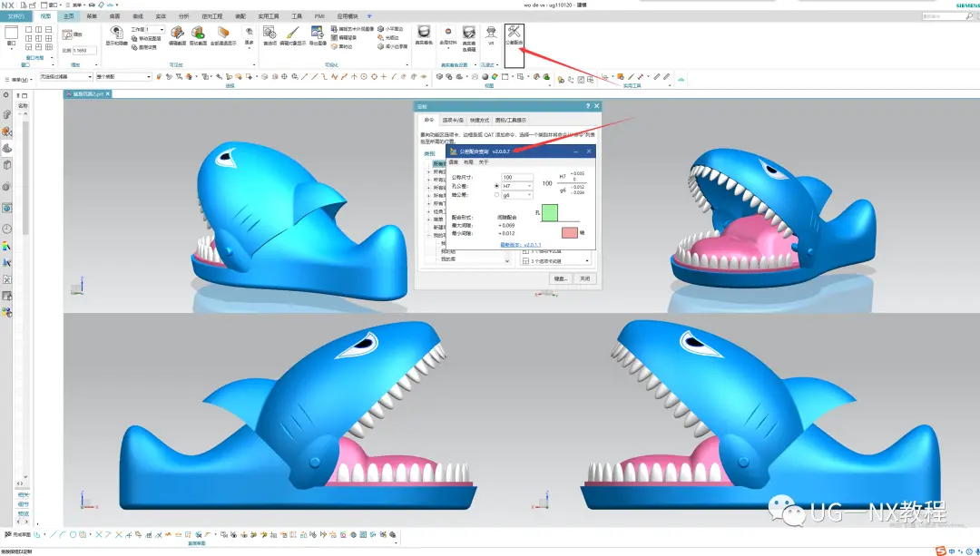Switch to the 快捷方式 tab in 定制 dialog

click(479, 120)
